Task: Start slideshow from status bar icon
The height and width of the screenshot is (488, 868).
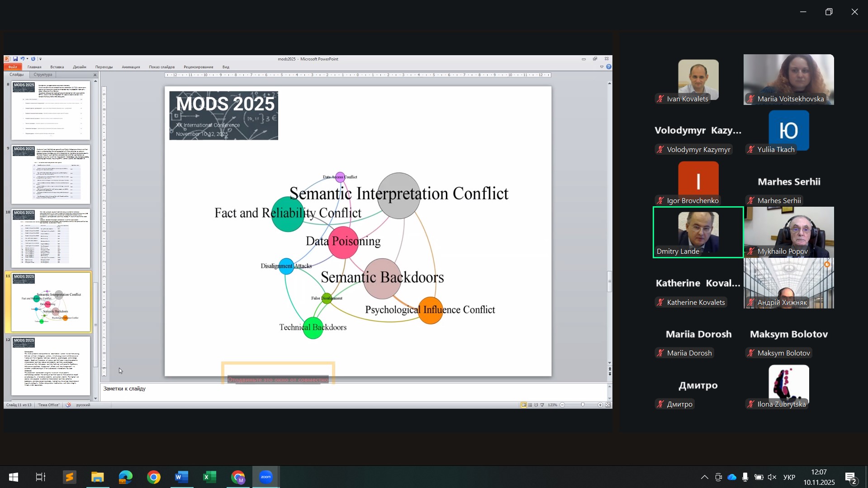Action: (542, 405)
